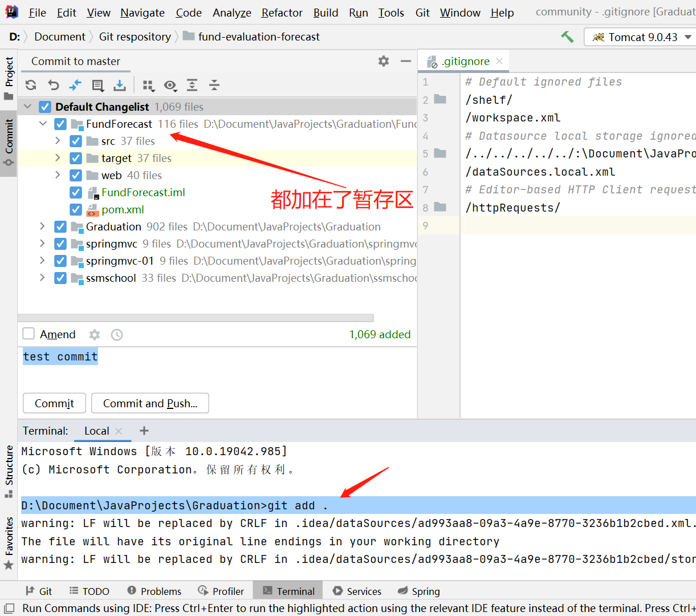The image size is (696, 616).
Task: Uncheck the Graduation checkbox
Action: (x=60, y=226)
